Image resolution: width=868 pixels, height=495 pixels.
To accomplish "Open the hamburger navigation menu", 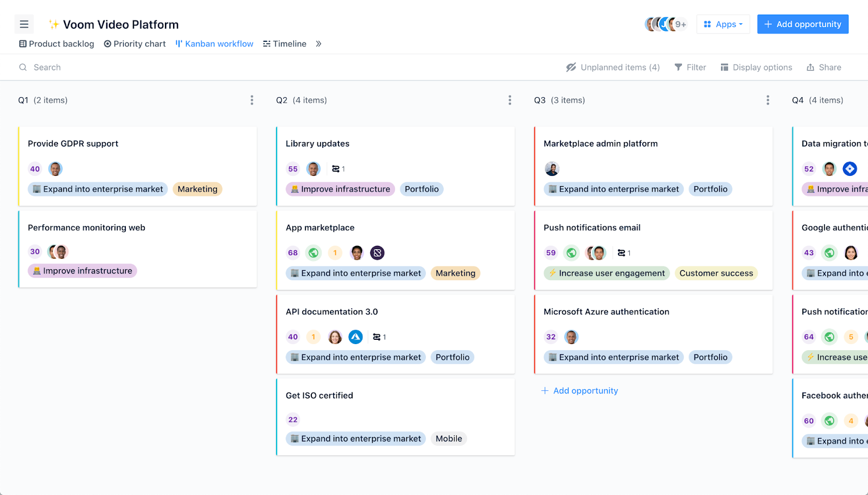I will click(24, 24).
